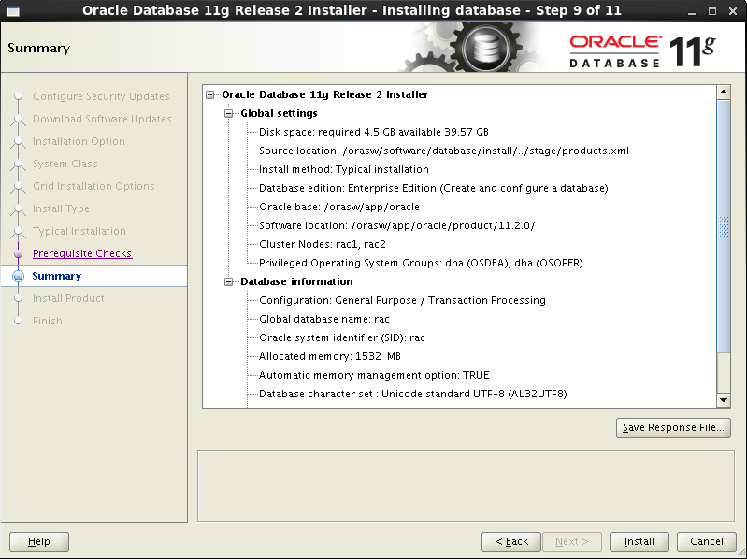The width and height of the screenshot is (747, 560).
Task: Open Help for this step
Action: (39, 541)
